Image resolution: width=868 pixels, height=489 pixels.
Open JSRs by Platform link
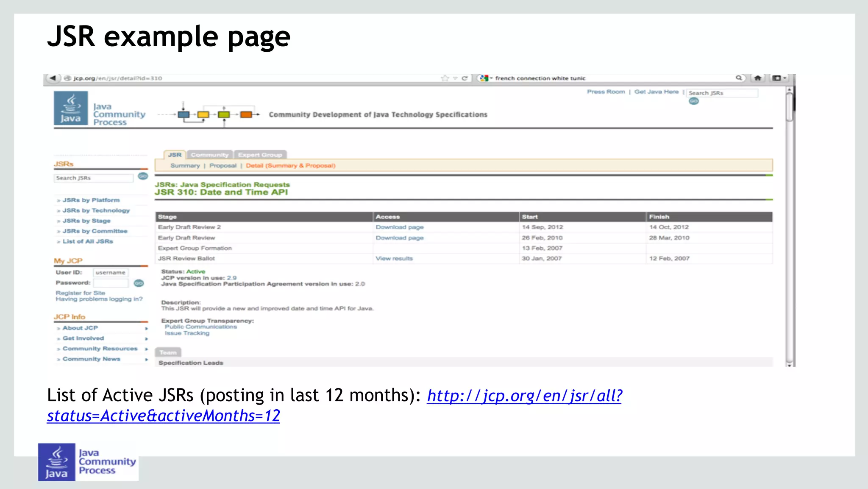point(91,200)
